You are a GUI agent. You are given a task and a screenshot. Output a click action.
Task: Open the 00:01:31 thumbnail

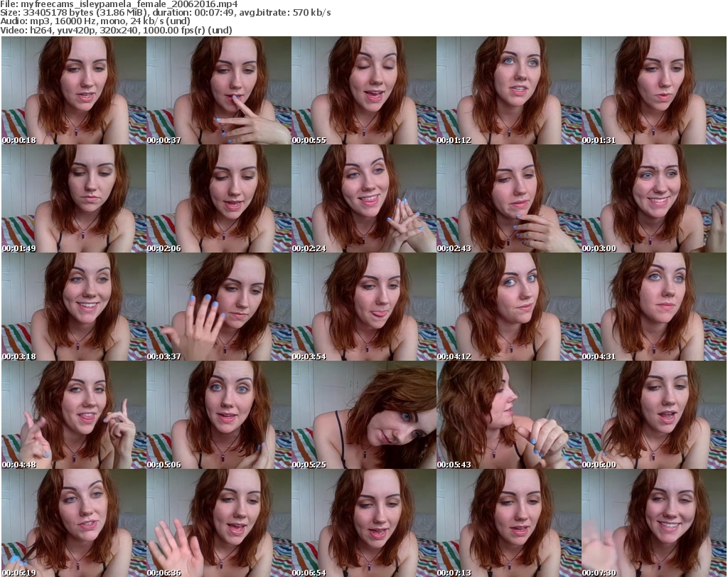654,90
